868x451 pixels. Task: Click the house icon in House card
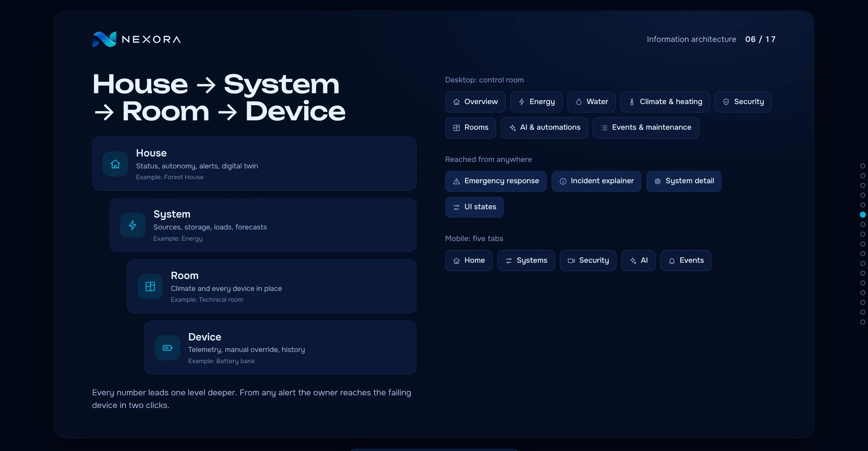(x=115, y=164)
